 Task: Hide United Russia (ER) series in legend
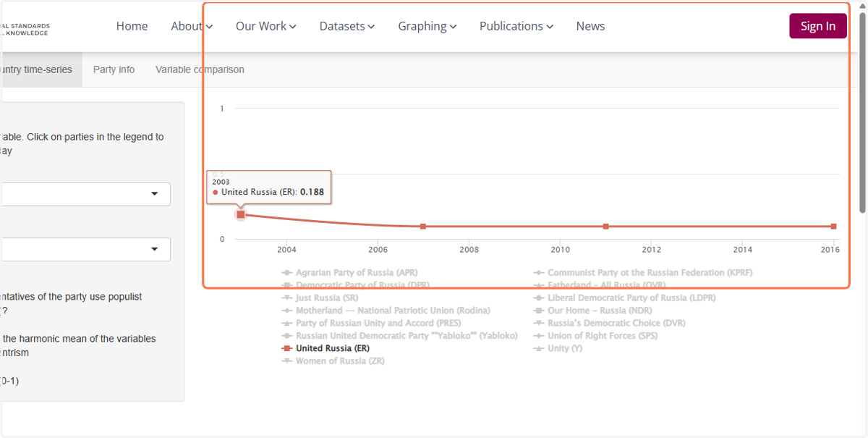click(325, 348)
